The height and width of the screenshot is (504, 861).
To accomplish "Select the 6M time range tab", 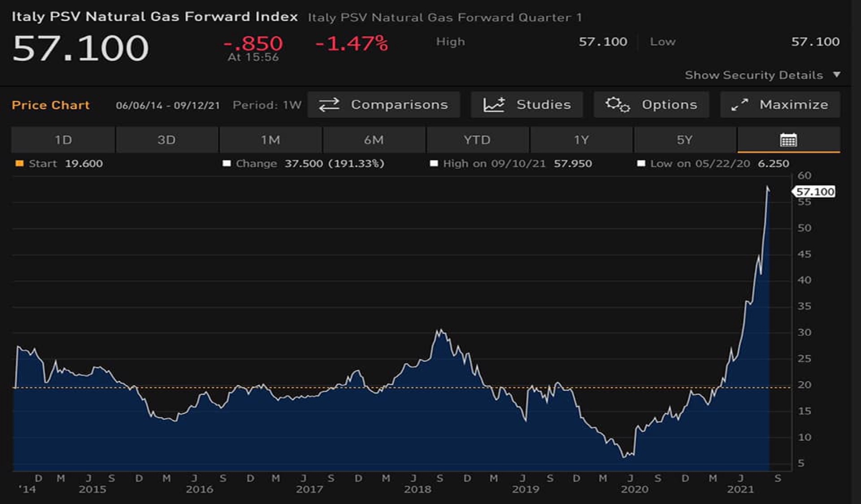I will point(374,140).
